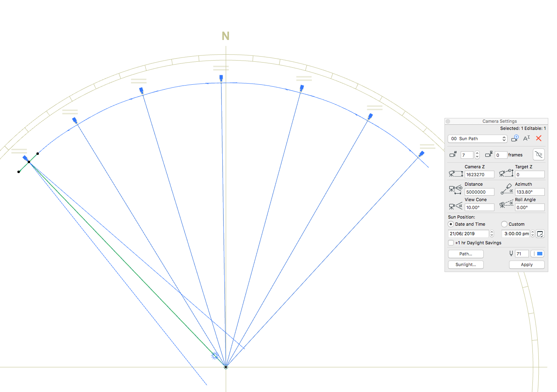This screenshot has height=392, width=557.
Task: Open the Sunlight... settings button
Action: [x=465, y=265]
